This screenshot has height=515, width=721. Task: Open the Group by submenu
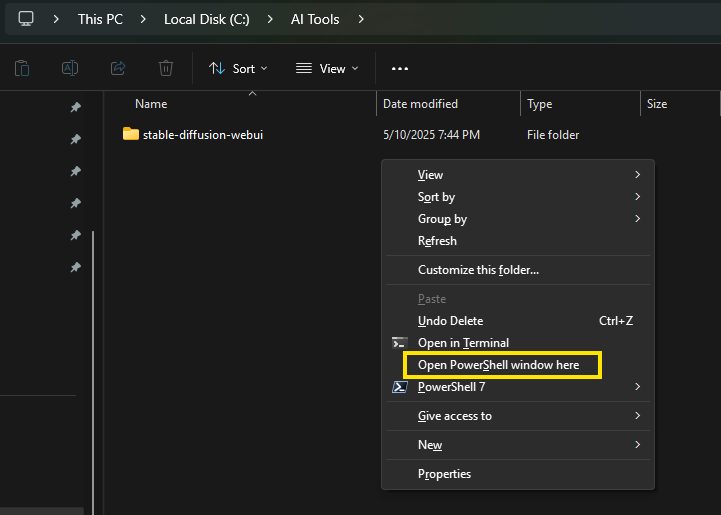[518, 219]
